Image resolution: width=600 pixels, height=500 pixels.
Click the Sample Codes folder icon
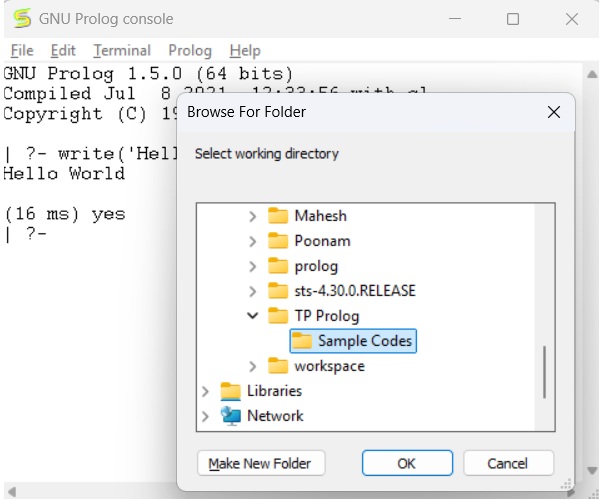pos(301,341)
